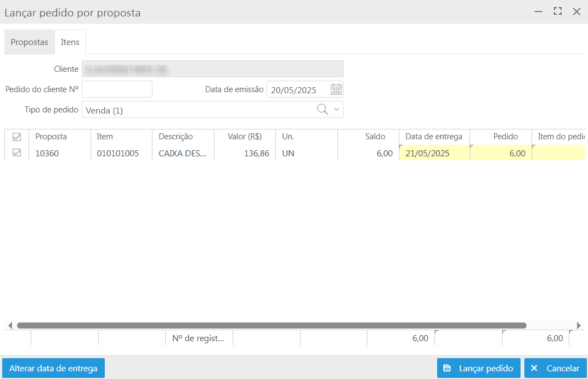Click the horizontal scrollbar thumb under the grid
Image resolution: width=588 pixels, height=379 pixels.
pos(272,325)
